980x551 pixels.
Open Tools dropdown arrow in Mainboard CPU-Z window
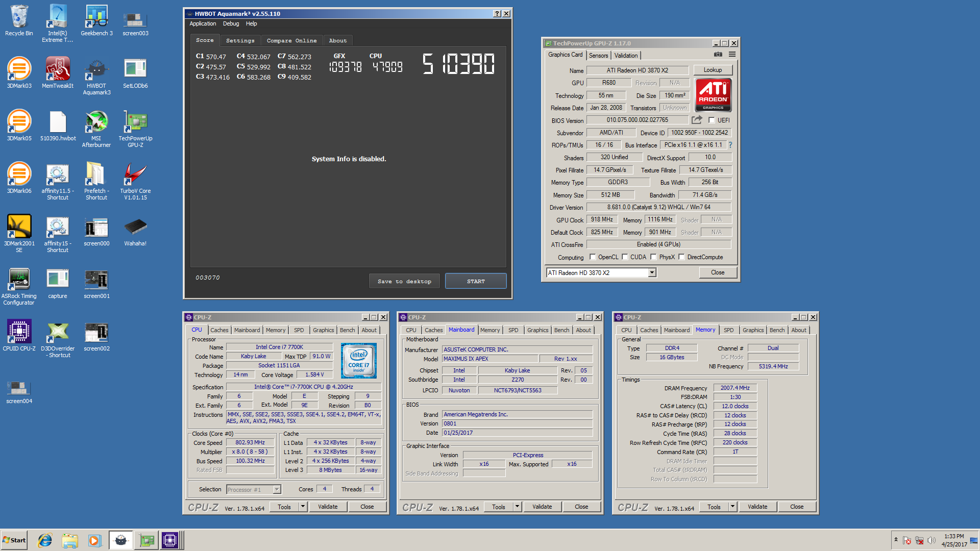tap(517, 507)
